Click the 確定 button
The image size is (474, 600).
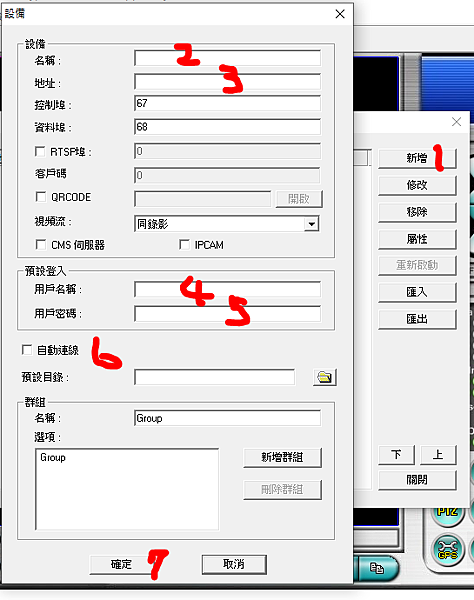tap(121, 564)
